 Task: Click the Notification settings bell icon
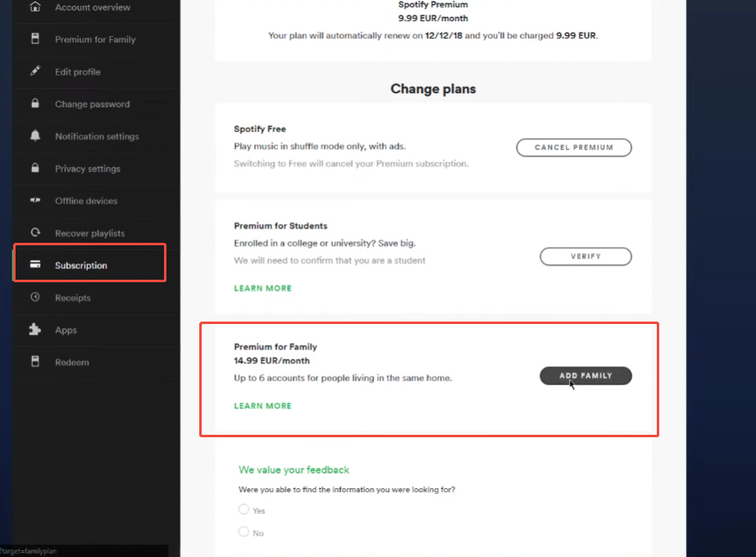click(x=35, y=135)
